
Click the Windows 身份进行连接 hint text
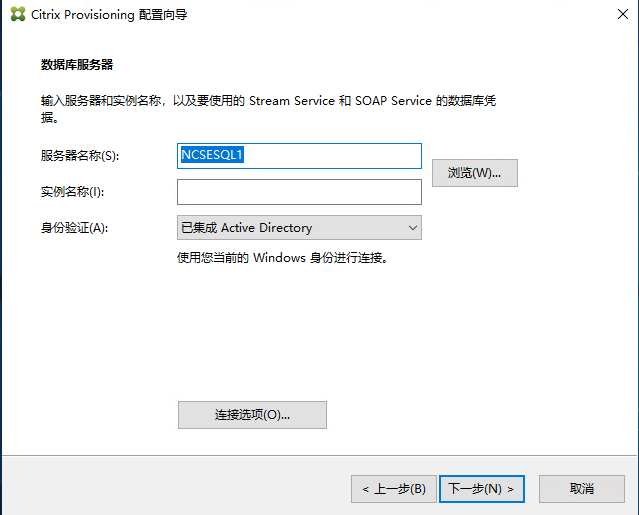click(282, 257)
